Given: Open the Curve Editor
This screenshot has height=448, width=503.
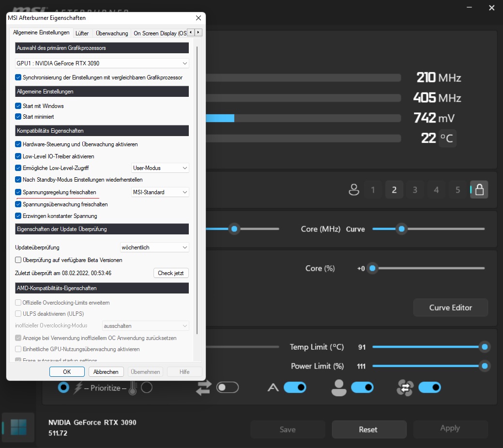Looking at the screenshot, I should pos(450,308).
